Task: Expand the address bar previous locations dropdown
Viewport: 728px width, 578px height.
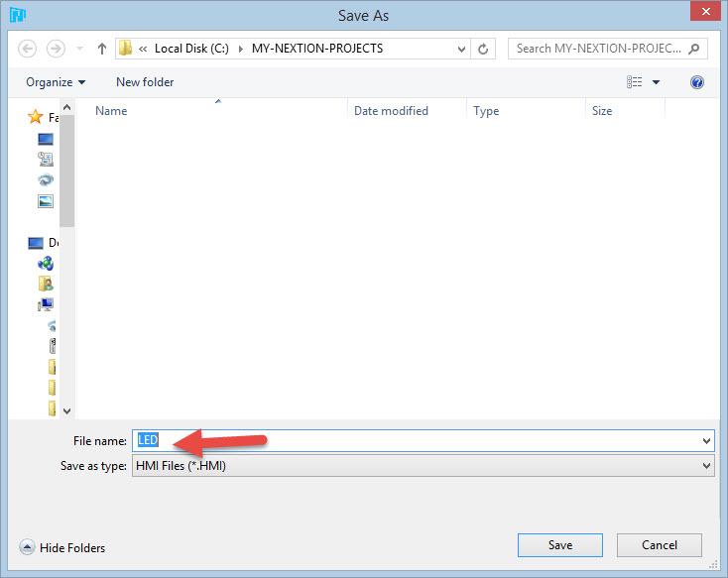Action: (x=462, y=49)
